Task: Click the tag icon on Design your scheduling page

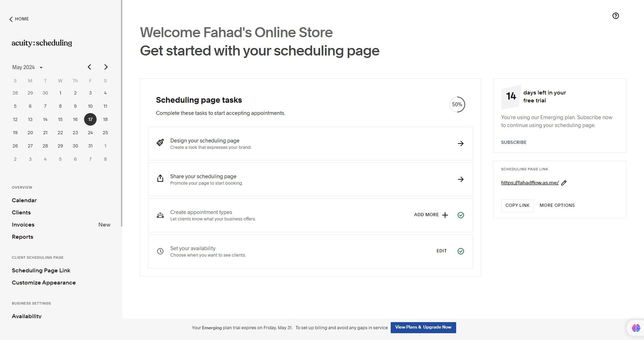Action: [x=160, y=142]
